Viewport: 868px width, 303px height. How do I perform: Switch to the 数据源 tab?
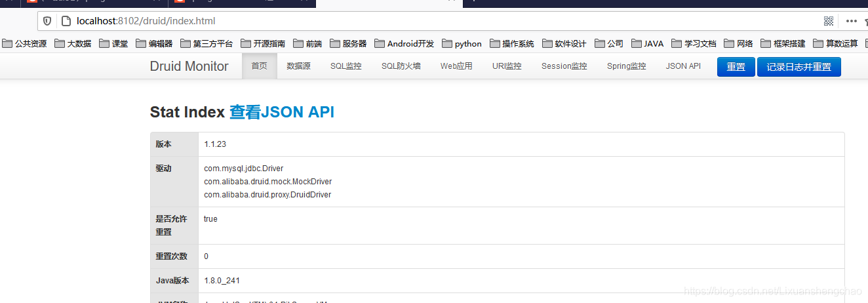299,66
